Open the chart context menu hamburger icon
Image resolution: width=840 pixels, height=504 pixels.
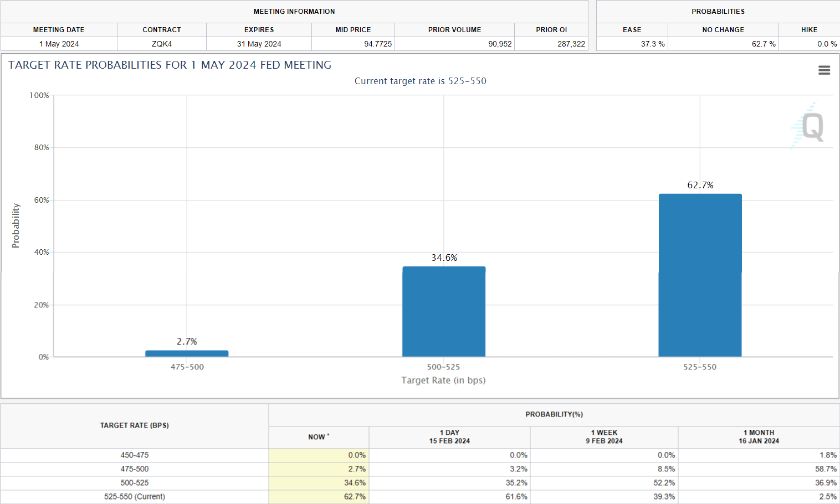tap(824, 70)
